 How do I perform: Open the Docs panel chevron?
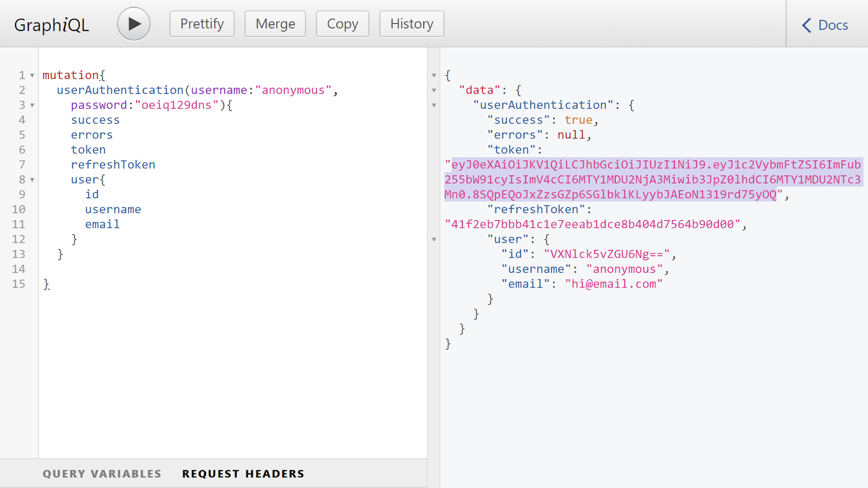[807, 25]
